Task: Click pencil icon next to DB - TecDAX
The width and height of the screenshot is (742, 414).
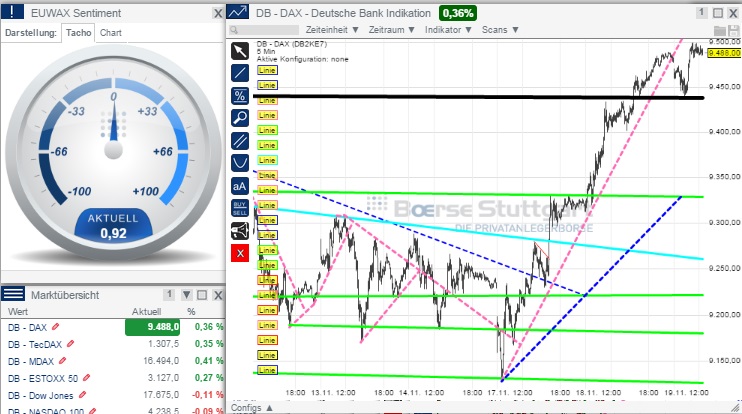Action: click(x=71, y=344)
